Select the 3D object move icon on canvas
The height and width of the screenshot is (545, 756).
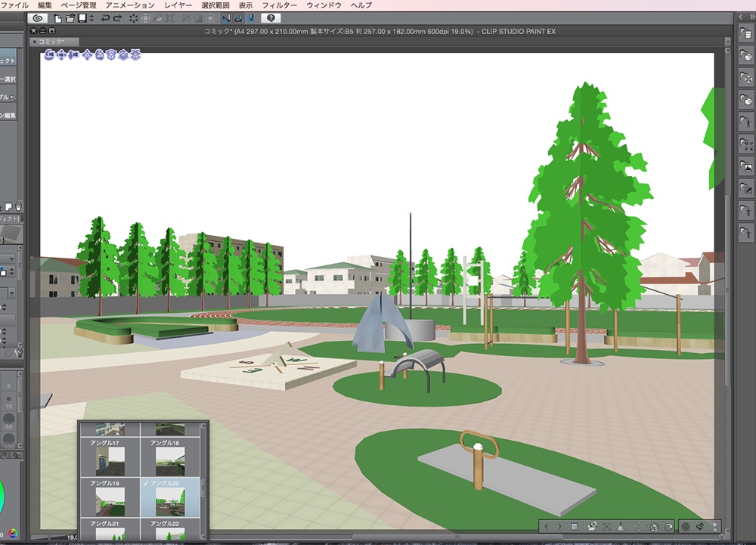pos(87,55)
